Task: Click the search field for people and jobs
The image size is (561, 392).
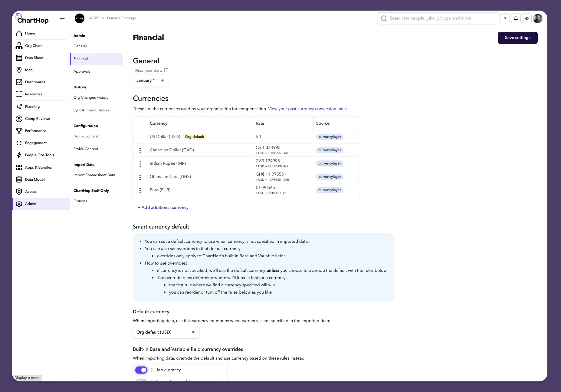Action: tap(438, 18)
